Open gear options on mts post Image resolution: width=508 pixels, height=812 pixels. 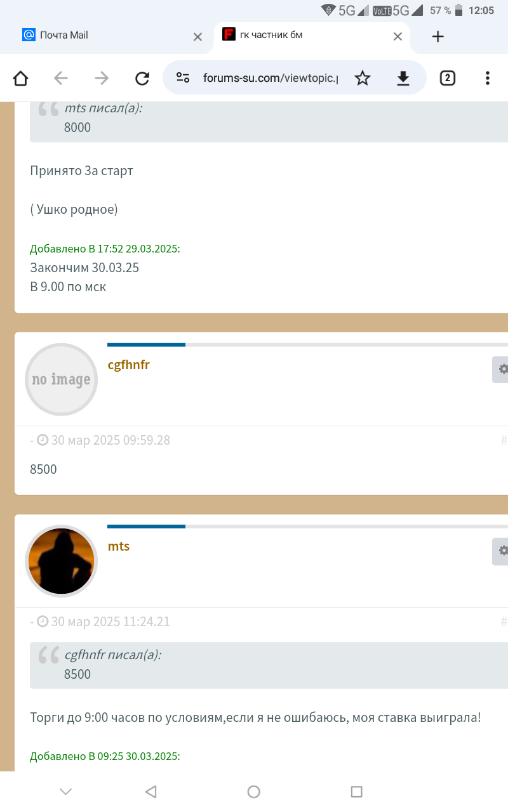[x=501, y=551]
